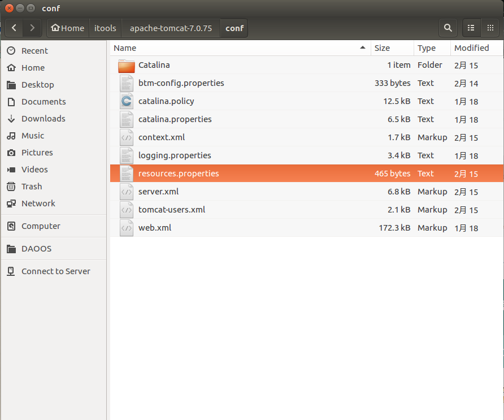Screen dimensions: 504x420
Task: Open the search magnifier icon
Action: pos(447,28)
